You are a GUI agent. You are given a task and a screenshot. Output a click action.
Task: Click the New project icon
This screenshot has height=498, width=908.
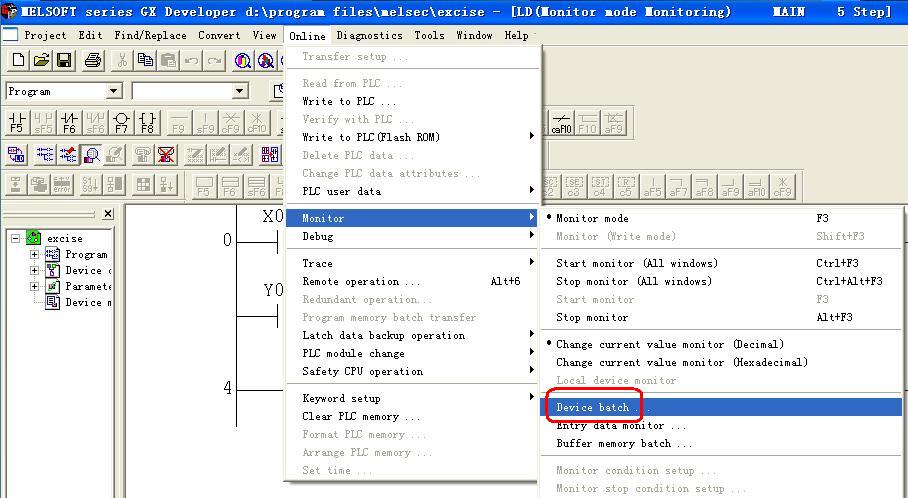click(x=18, y=61)
